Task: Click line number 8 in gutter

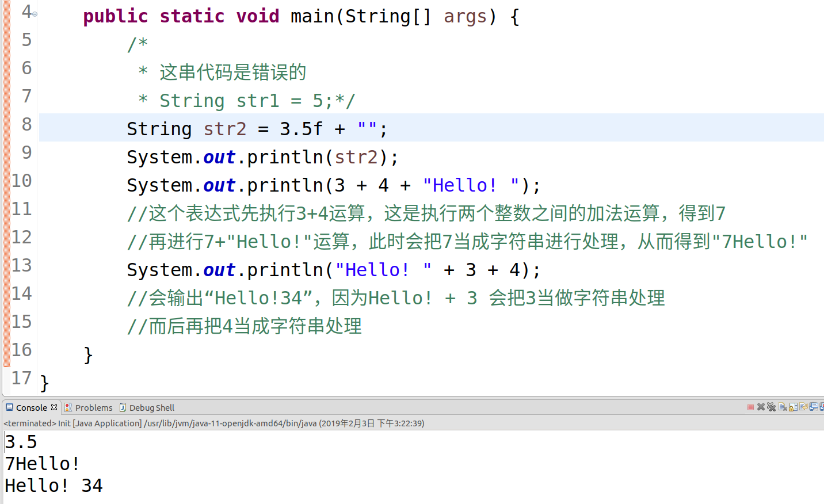Action: pos(26,124)
